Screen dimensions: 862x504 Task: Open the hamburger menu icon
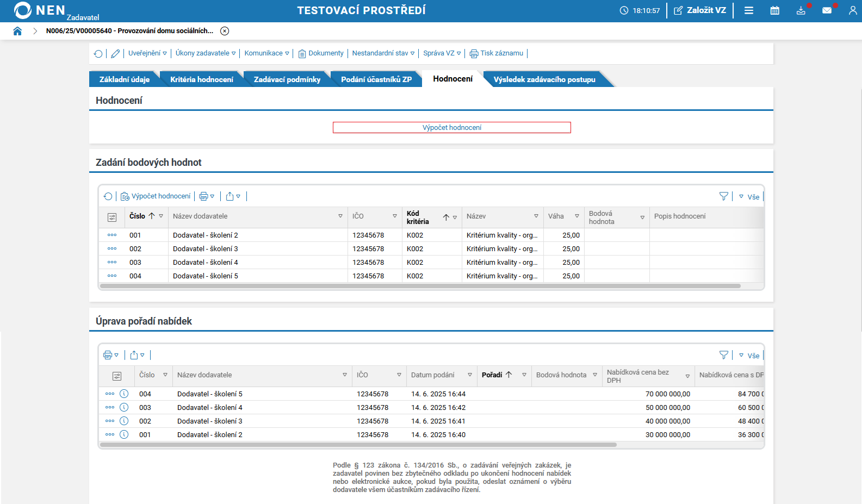[x=748, y=10]
